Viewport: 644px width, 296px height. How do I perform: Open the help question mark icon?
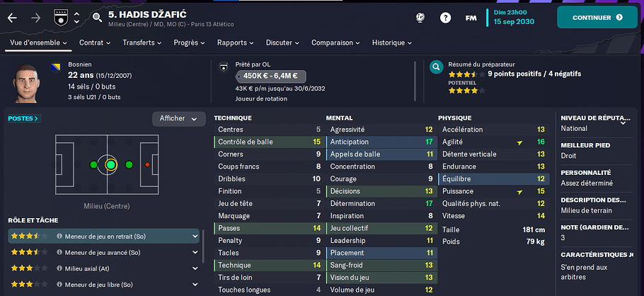445,18
